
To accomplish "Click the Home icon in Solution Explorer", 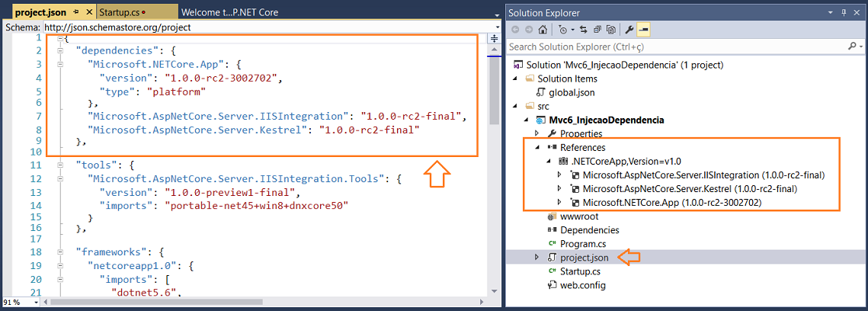I will click(x=543, y=29).
